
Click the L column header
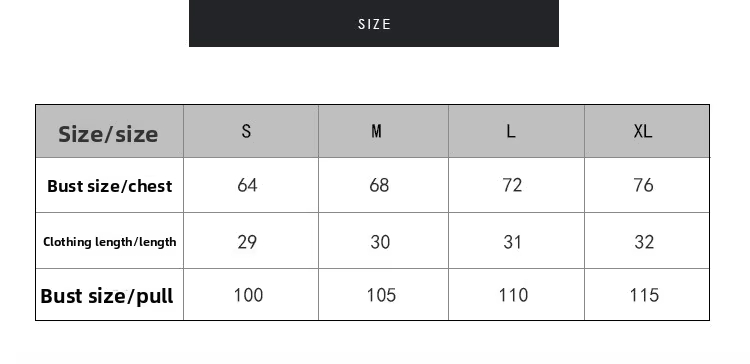point(516,131)
